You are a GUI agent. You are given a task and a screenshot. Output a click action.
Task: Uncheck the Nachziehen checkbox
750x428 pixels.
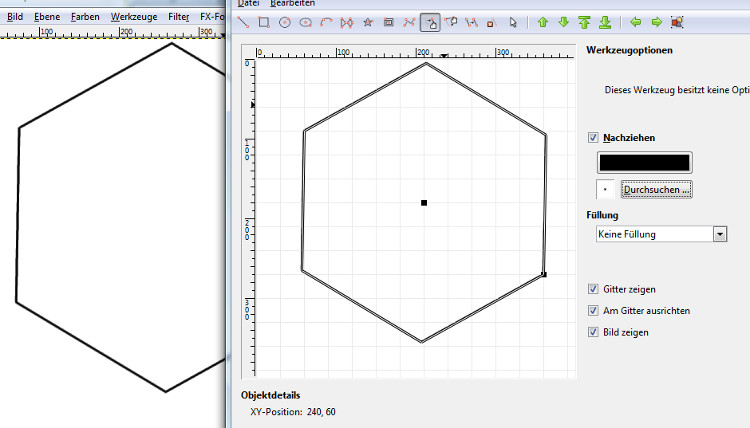(593, 137)
